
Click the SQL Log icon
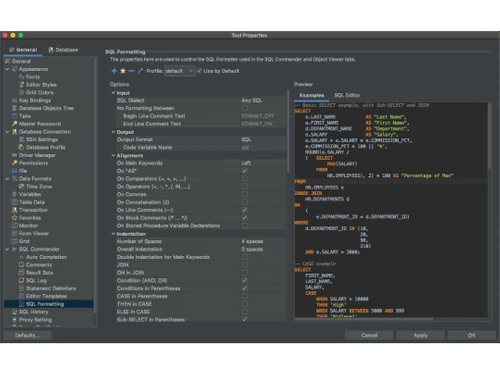[22, 281]
